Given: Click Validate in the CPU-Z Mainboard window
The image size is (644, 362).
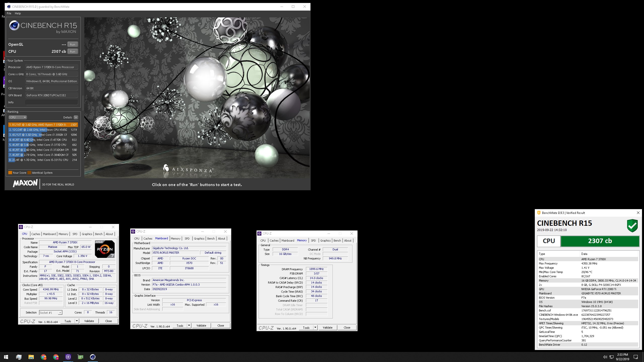Looking at the screenshot, I should (x=201, y=326).
